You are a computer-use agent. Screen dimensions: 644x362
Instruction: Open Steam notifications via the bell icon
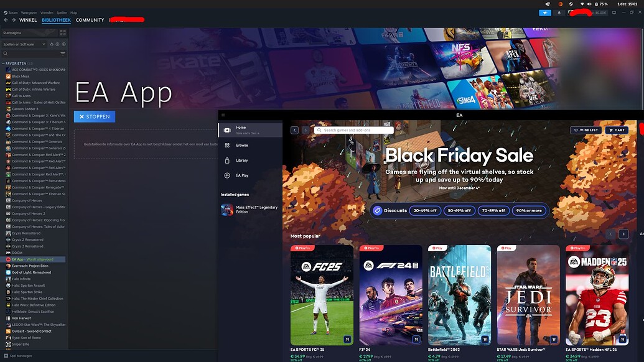pyautogui.click(x=558, y=12)
